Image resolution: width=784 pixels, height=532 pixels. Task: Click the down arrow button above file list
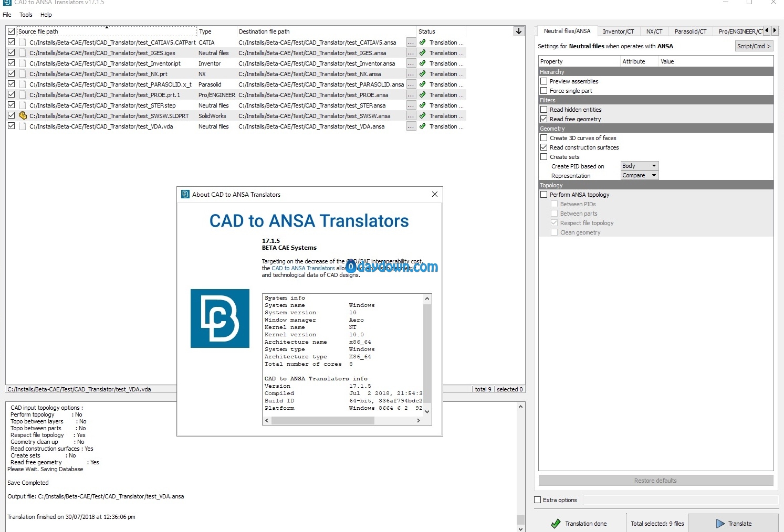519,31
